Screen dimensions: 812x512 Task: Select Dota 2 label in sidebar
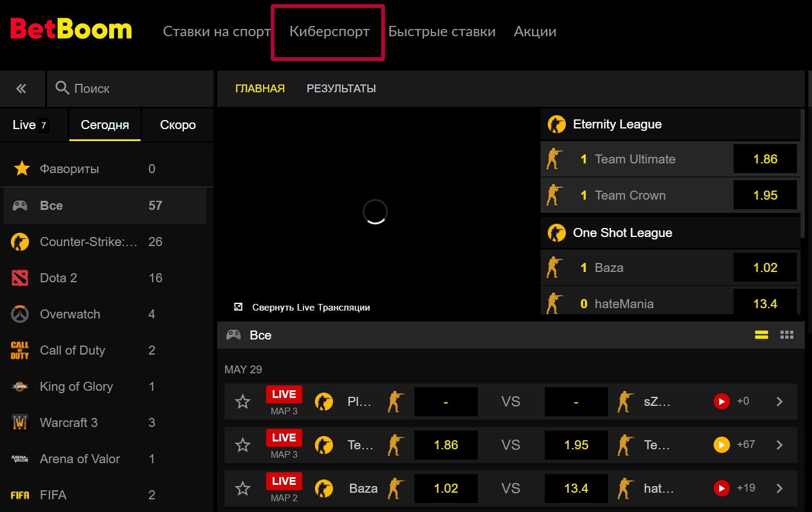click(x=59, y=278)
